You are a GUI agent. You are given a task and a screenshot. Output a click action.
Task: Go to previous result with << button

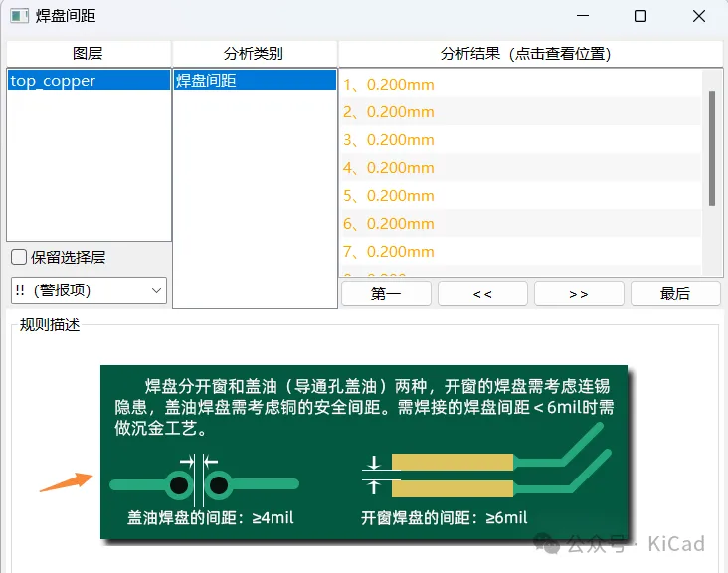[482, 293]
